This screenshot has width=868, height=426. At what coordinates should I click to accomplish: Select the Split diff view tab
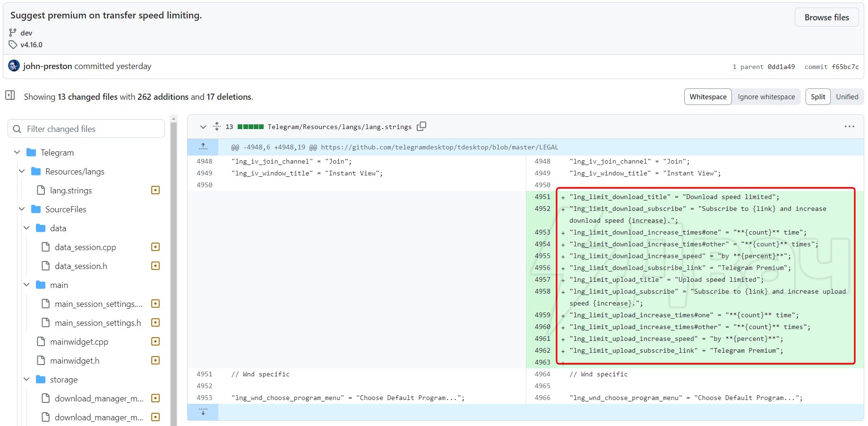817,97
